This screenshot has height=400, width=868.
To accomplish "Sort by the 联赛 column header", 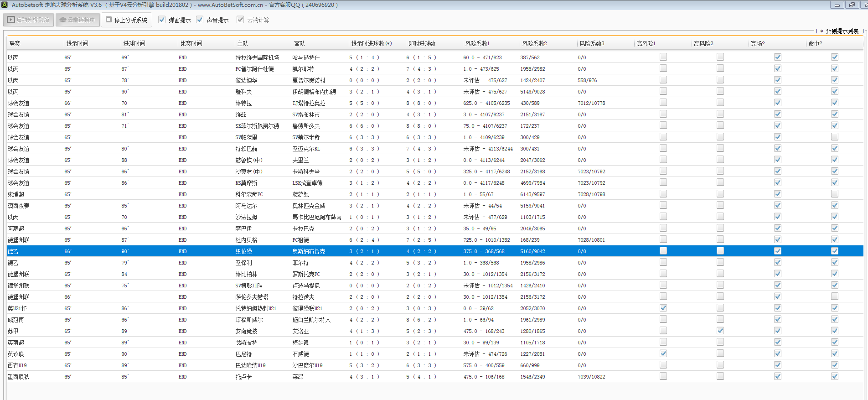I will pos(15,43).
